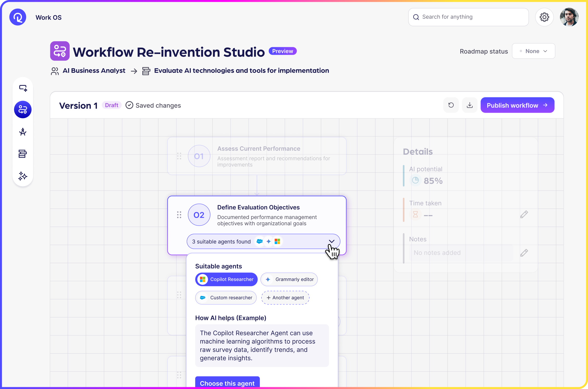
Task: Open the sparkles AI sidebar icon
Action: [23, 176]
